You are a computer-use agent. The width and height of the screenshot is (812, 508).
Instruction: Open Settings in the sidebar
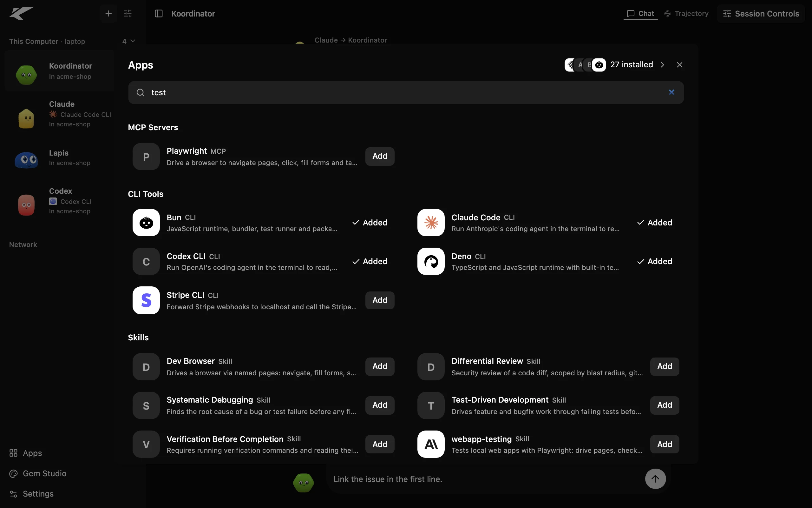coord(31,493)
